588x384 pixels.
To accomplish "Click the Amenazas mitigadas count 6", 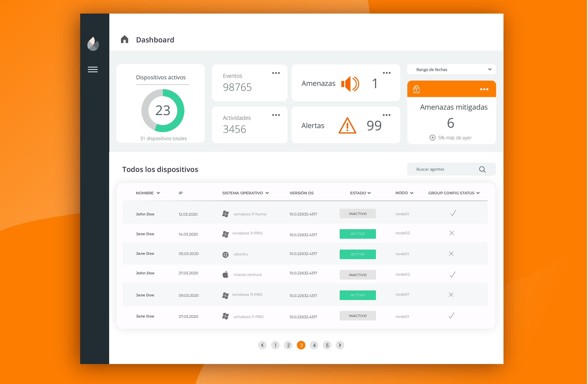I will pos(451,123).
